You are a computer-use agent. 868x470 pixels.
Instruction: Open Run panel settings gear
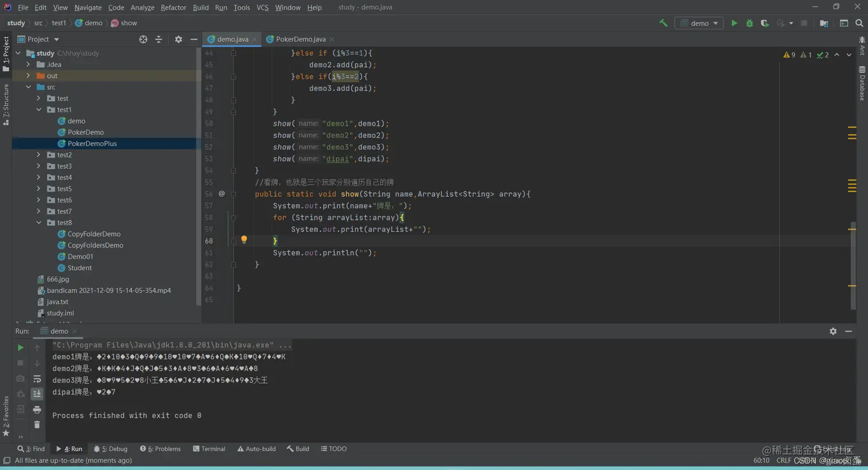pos(833,331)
